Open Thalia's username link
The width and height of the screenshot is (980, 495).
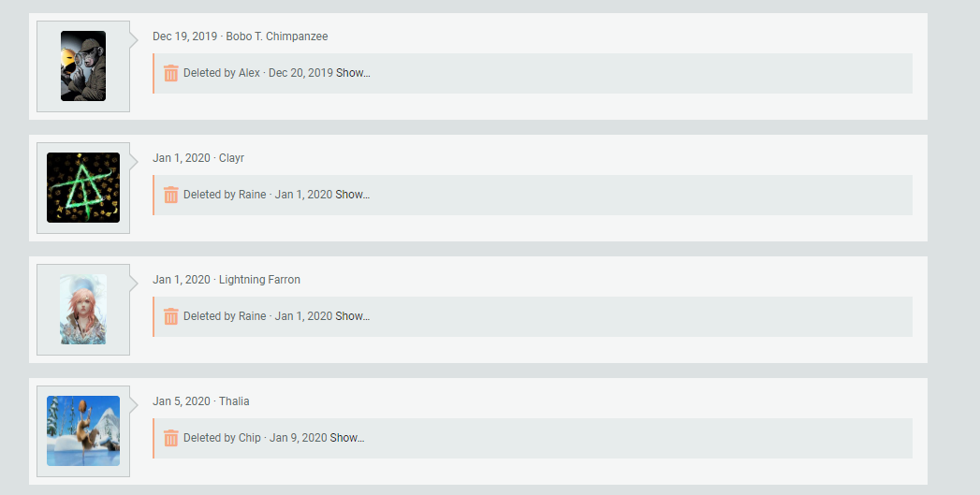tap(234, 401)
